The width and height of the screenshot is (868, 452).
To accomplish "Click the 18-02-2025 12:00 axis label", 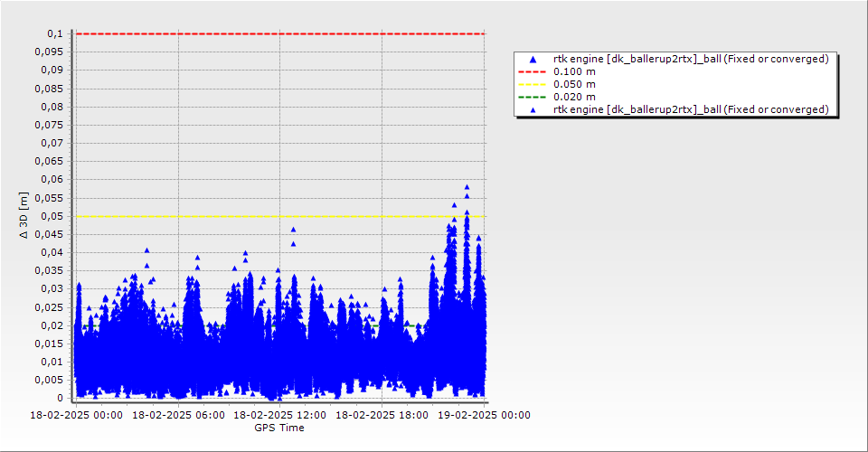I will (x=279, y=415).
